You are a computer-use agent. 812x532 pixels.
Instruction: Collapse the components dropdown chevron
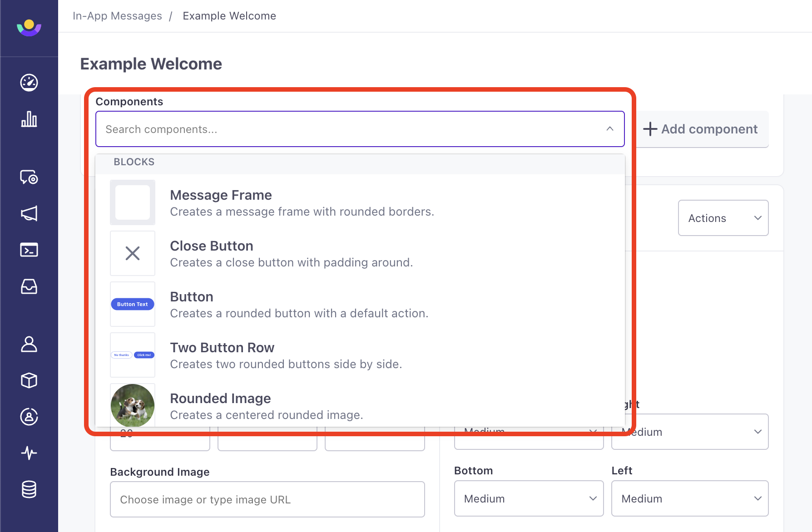(610, 129)
